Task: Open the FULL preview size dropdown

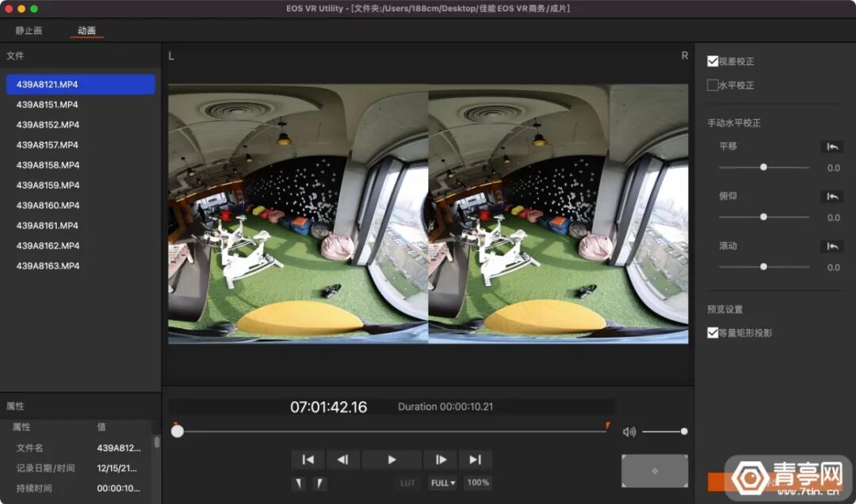Action: 443,483
